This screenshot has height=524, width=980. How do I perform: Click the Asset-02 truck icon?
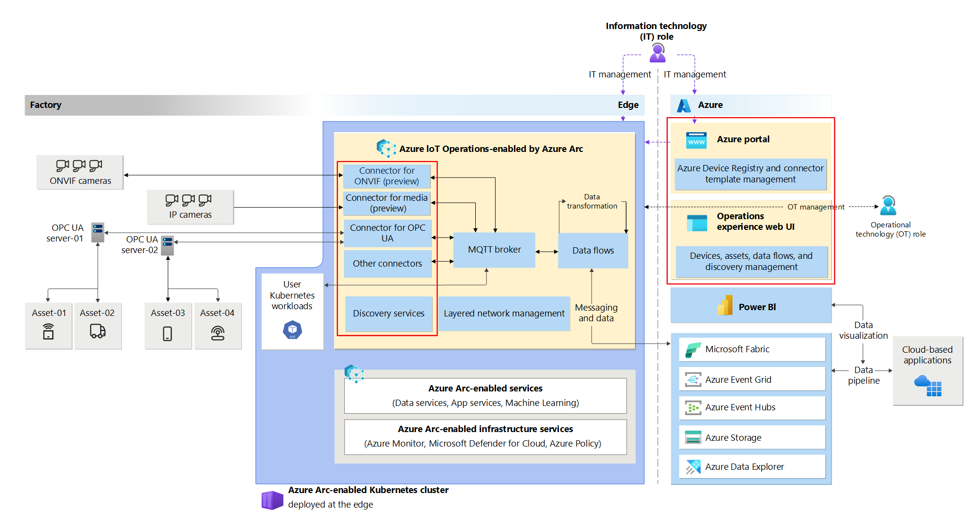[98, 331]
